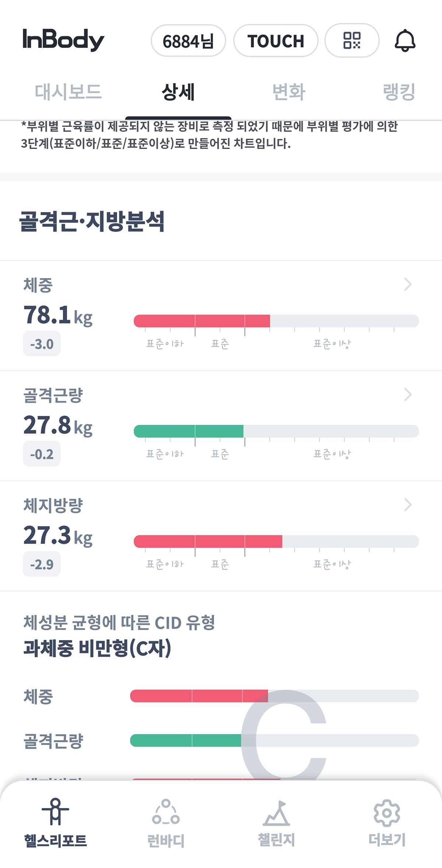This screenshot has width=442, height=868.
Task: Select the 상세 tab
Action: [178, 92]
